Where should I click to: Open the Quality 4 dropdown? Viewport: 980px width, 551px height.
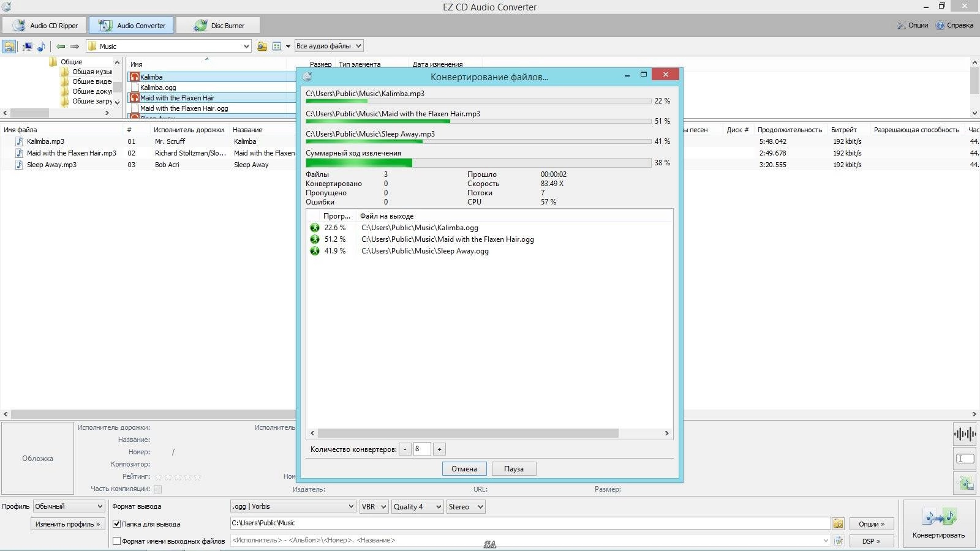(417, 506)
